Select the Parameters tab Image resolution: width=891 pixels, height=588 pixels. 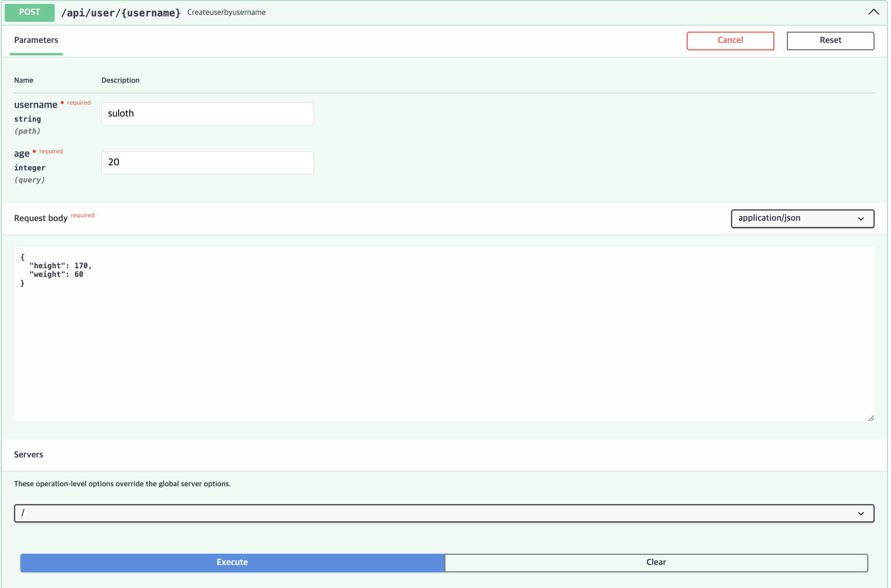36,40
